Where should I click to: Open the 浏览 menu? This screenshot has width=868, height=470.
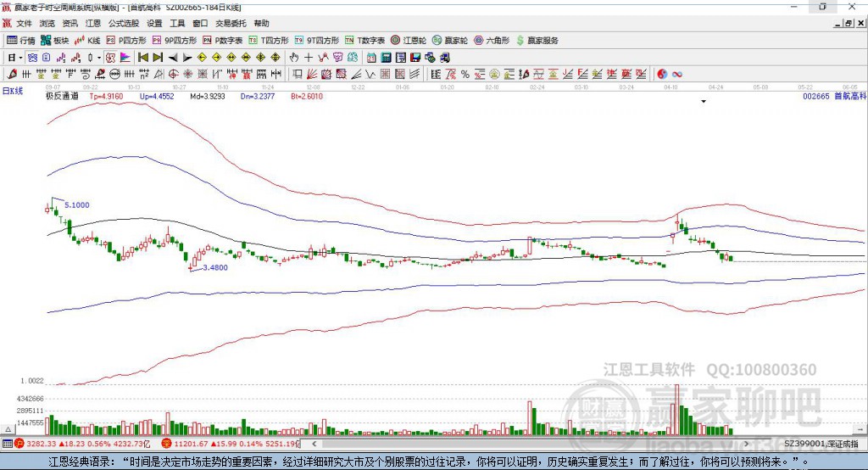pyautogui.click(x=47, y=23)
